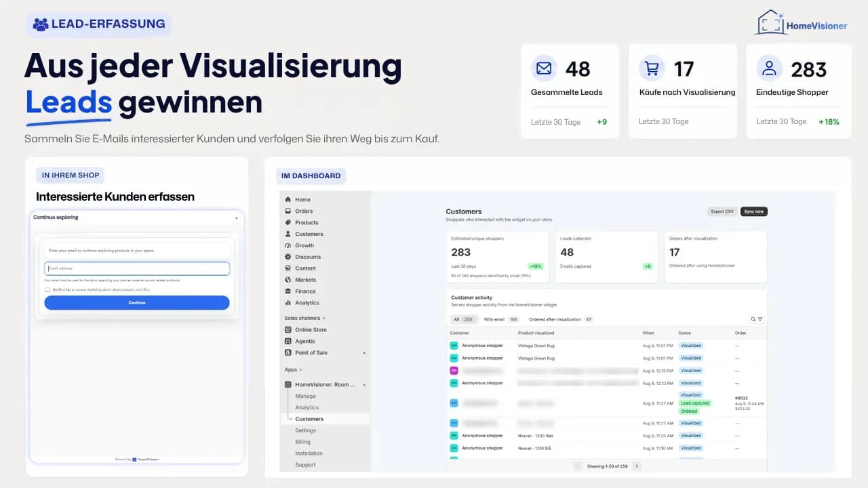The width and height of the screenshot is (868, 488).
Task: Select the With email tab
Action: (x=500, y=319)
